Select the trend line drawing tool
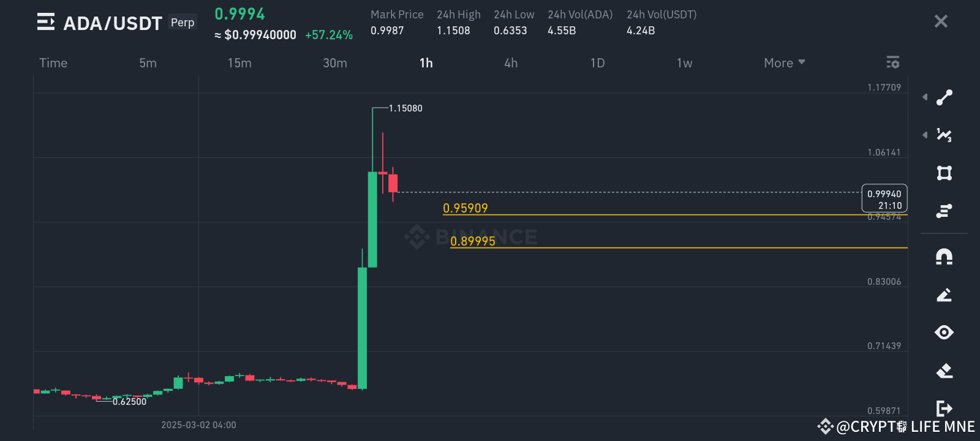The height and width of the screenshot is (441, 980). pos(944,97)
